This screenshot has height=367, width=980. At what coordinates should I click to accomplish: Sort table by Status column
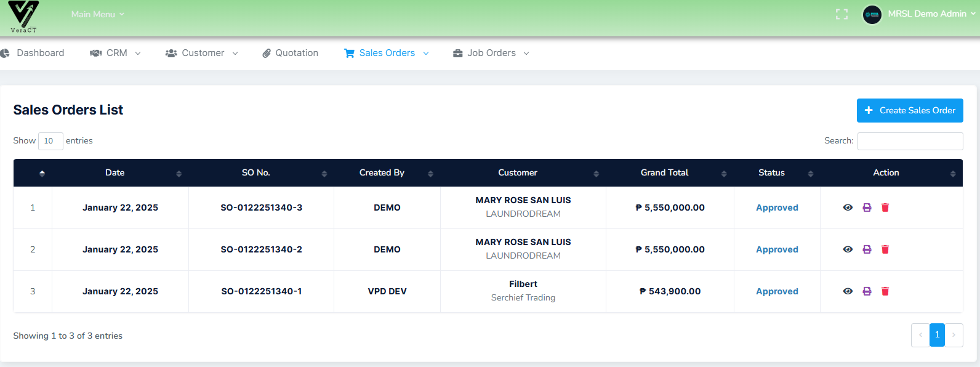point(777,173)
